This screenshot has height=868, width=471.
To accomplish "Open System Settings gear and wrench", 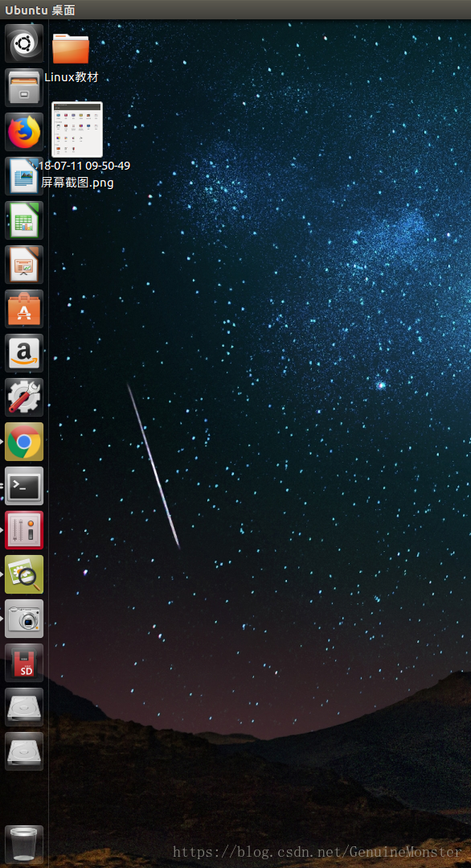I will pos(24,397).
